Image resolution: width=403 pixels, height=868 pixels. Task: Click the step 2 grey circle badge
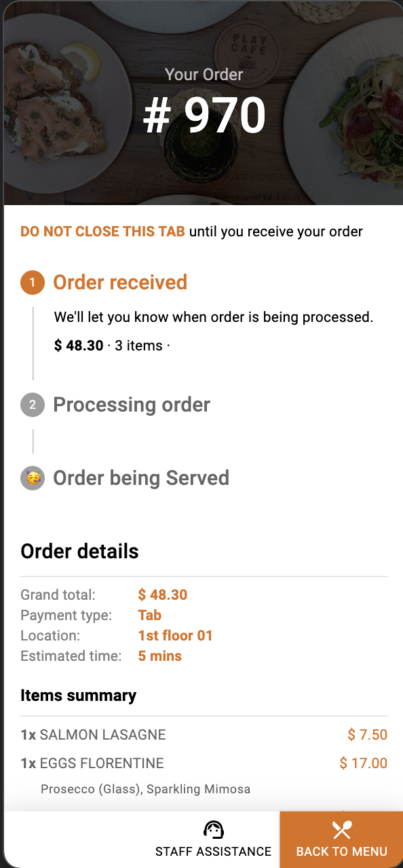click(x=33, y=405)
